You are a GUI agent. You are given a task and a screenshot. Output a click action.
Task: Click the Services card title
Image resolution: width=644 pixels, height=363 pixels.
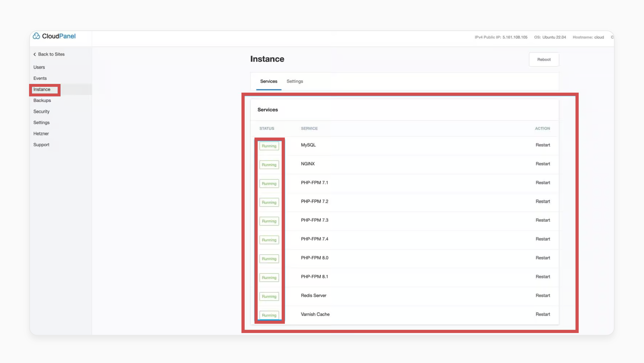click(268, 110)
